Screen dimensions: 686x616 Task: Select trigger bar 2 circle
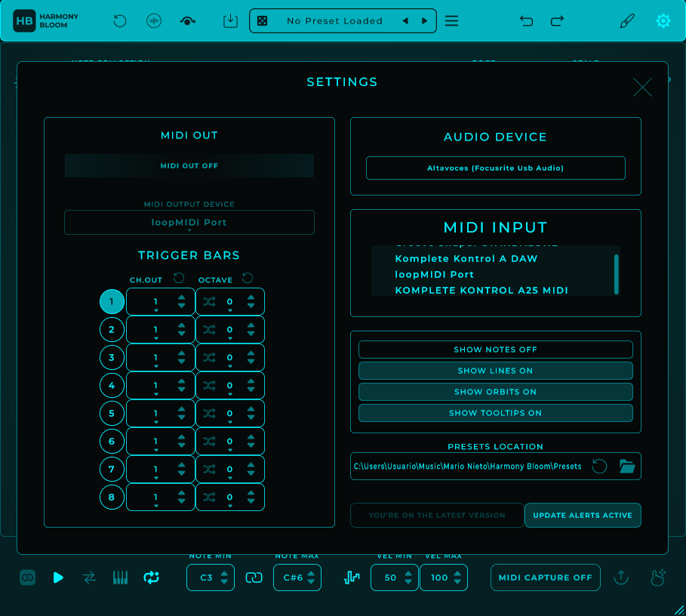[112, 329]
